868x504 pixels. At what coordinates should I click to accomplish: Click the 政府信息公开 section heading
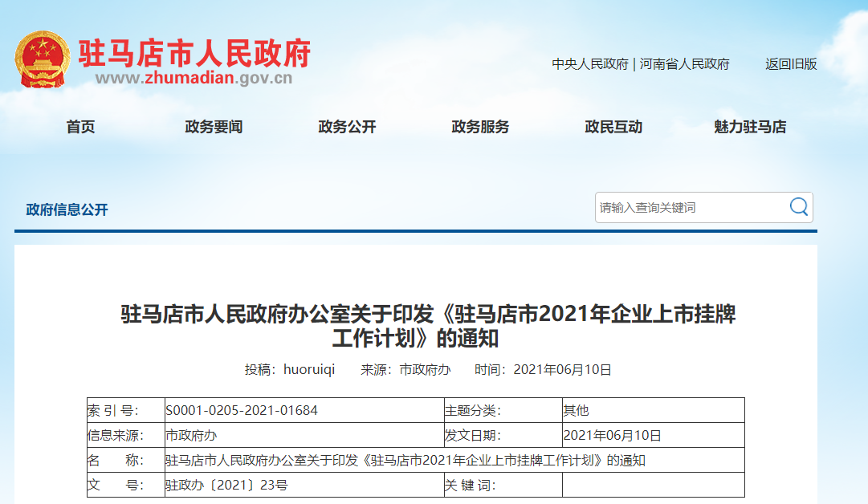point(67,209)
